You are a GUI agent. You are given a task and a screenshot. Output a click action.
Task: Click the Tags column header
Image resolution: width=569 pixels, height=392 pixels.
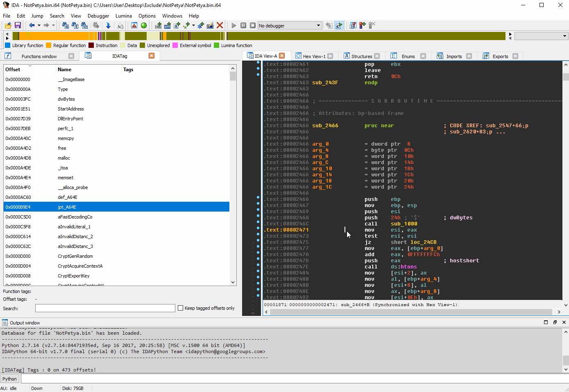[x=128, y=70]
